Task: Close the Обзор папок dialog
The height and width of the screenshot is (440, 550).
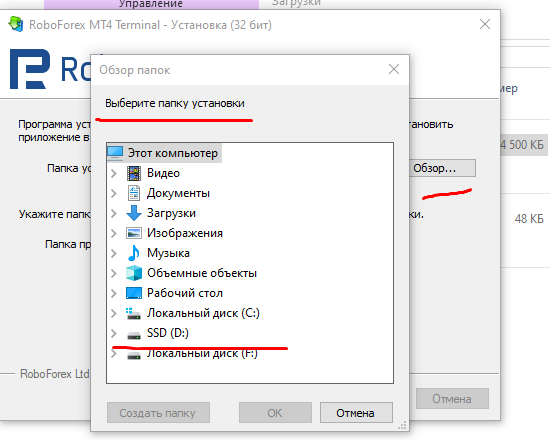Action: pos(394,69)
